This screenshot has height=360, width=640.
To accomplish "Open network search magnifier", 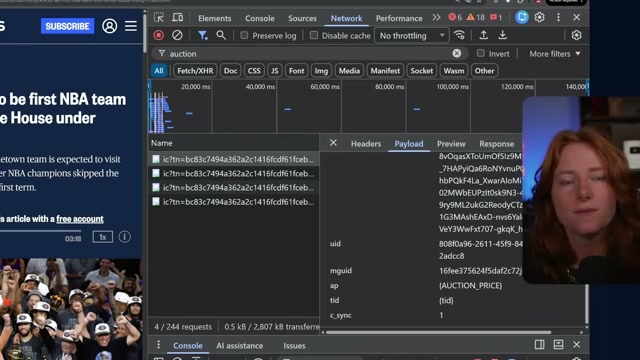I will [221, 36].
